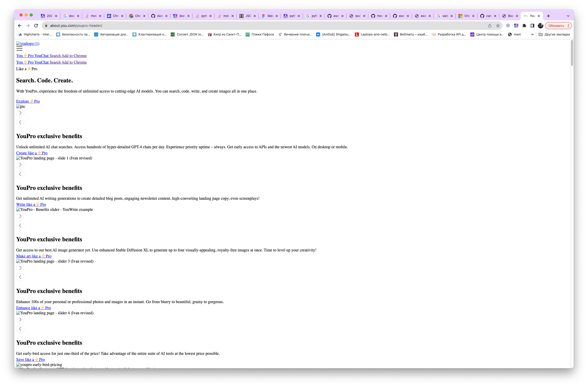Bookmark this page with the star icon
This screenshot has width=588, height=387.
click(498, 26)
